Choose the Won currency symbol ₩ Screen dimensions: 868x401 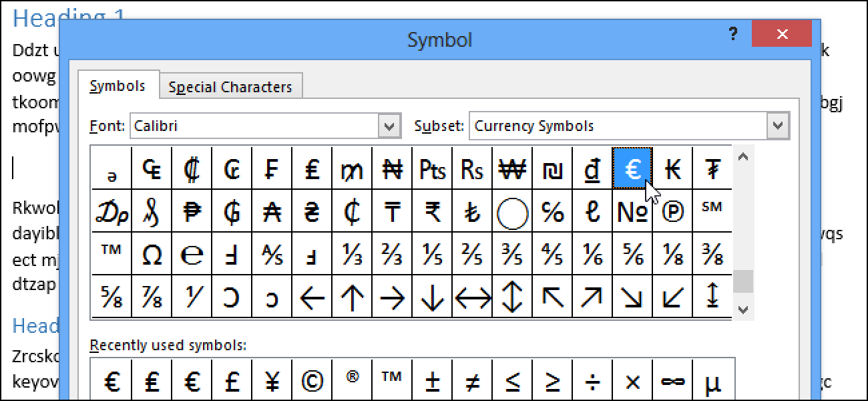point(512,169)
